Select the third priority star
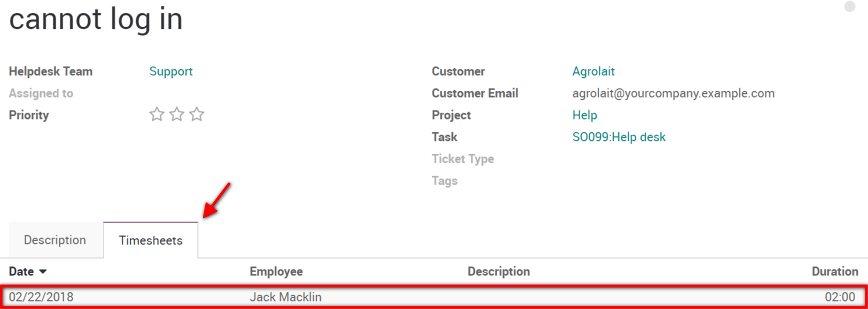The height and width of the screenshot is (309, 868). tap(197, 114)
